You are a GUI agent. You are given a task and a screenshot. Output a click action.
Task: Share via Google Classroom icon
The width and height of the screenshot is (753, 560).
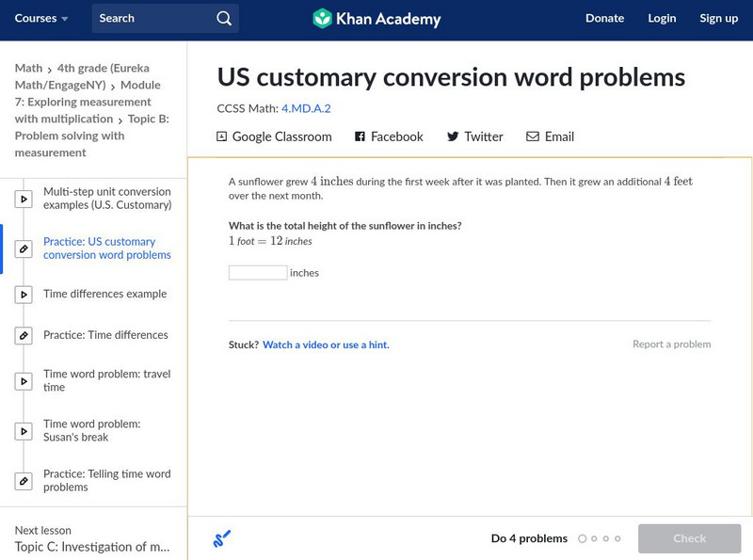point(222,136)
